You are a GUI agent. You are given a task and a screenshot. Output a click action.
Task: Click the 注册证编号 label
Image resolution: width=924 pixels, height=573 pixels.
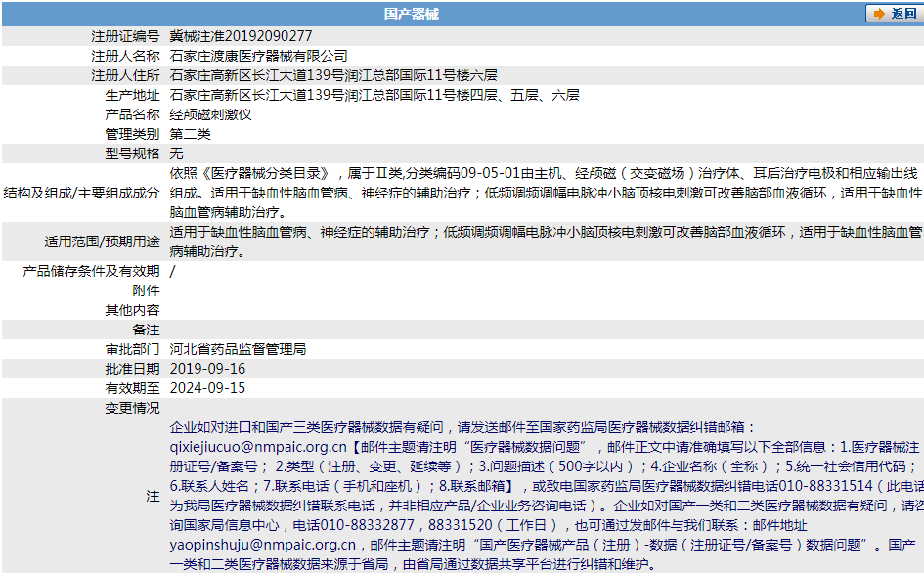click(x=125, y=36)
